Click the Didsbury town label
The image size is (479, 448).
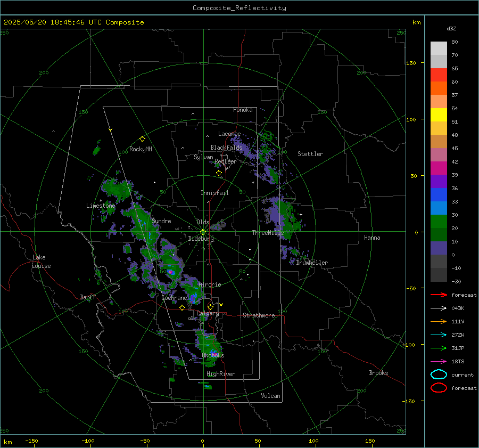tap(201, 239)
